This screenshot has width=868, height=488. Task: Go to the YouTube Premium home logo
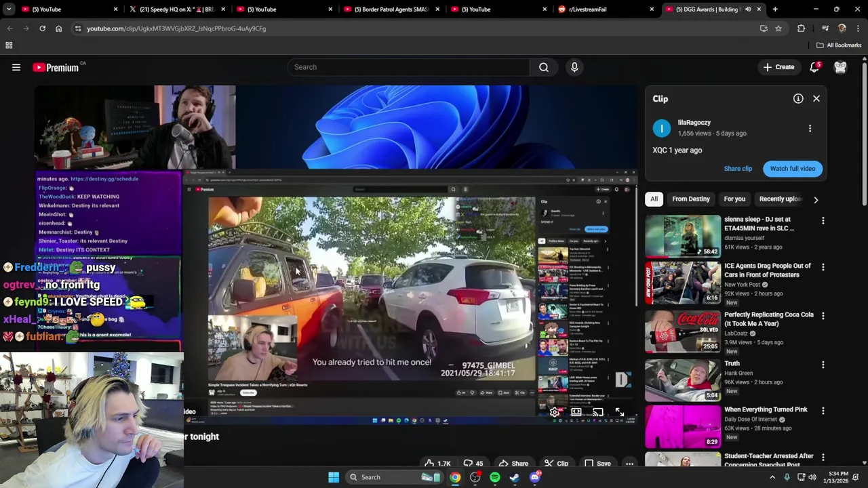point(56,67)
